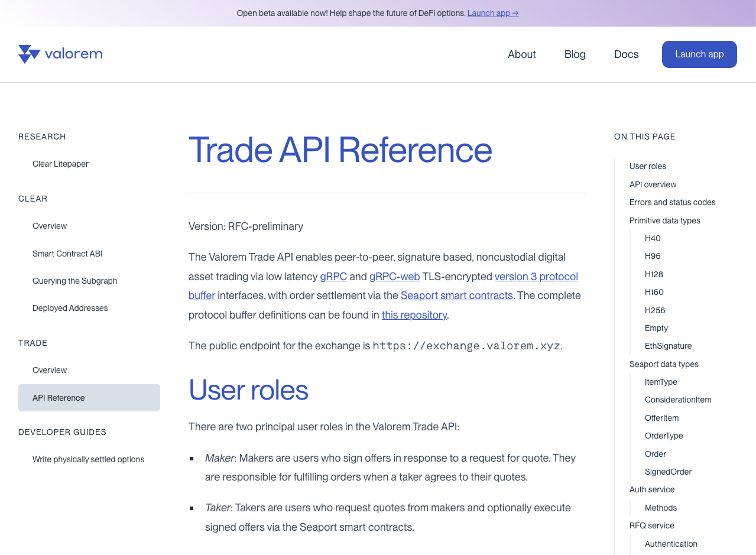Jump to OfferItem in page outline
Viewport: 756px width, 555px height.
pyautogui.click(x=662, y=418)
